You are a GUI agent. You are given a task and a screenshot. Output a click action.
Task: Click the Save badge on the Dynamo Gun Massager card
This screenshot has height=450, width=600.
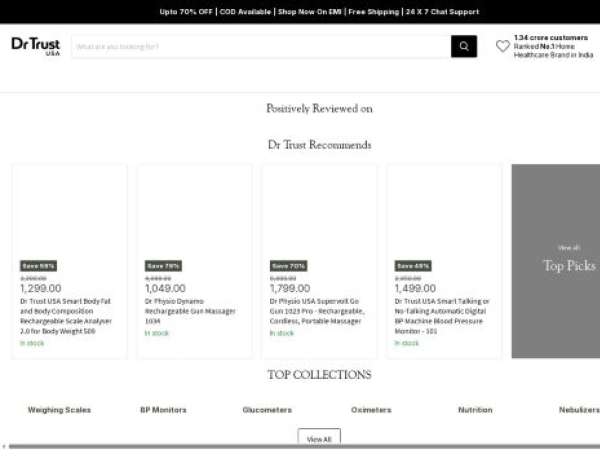pos(163,266)
